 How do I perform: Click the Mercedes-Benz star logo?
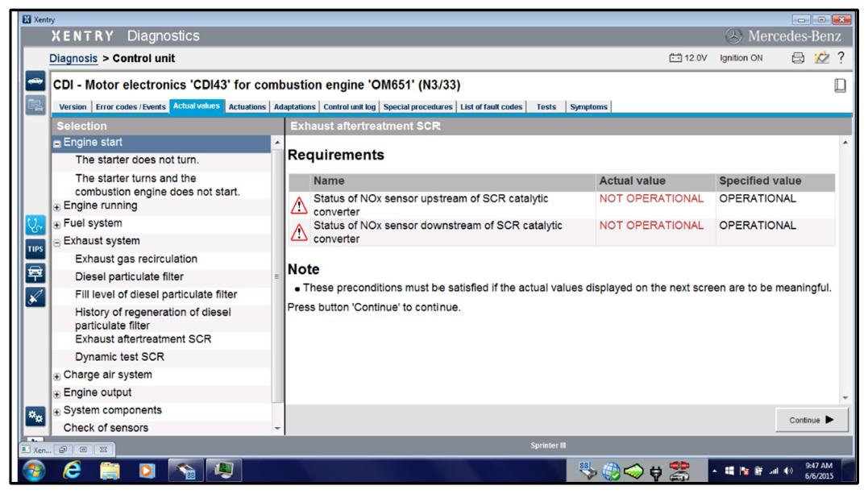(733, 36)
